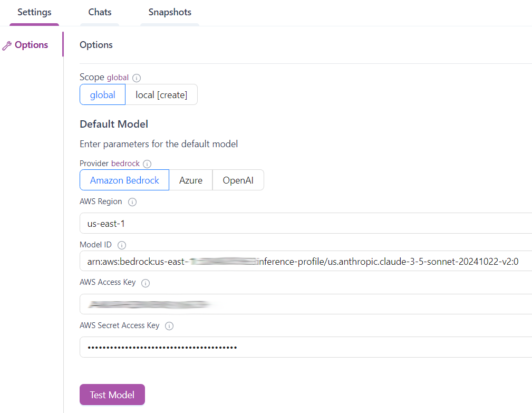Click the 'AWS Access Key' field label
532x413 pixels.
(x=108, y=282)
